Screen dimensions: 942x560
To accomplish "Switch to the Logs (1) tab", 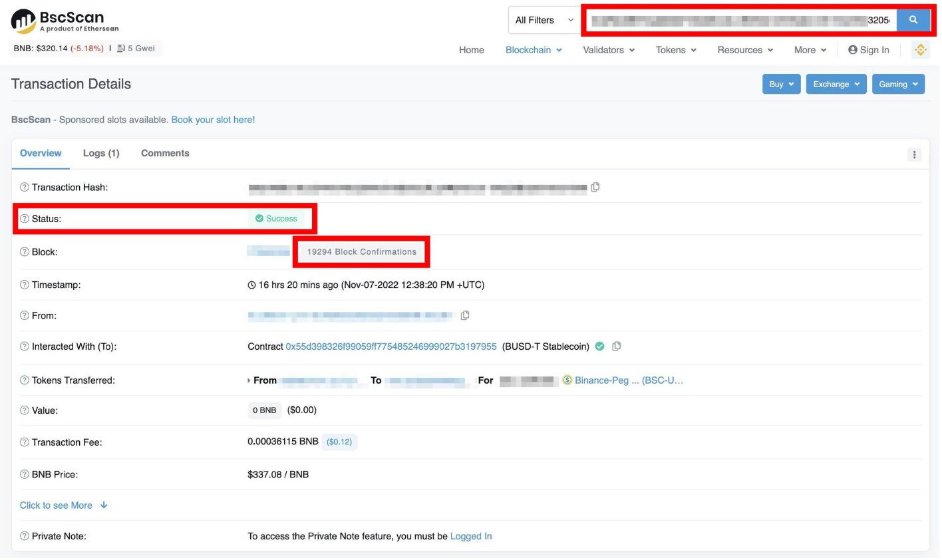I will (102, 154).
